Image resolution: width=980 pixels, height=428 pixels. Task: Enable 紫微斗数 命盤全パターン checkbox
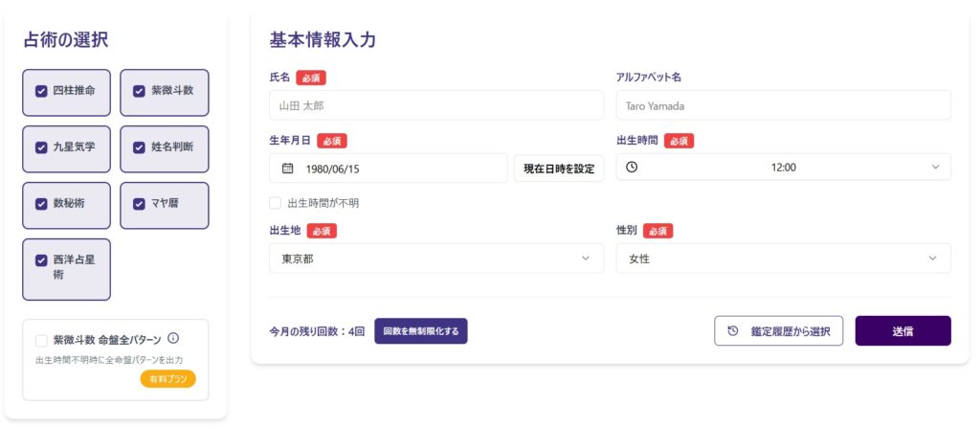(41, 340)
